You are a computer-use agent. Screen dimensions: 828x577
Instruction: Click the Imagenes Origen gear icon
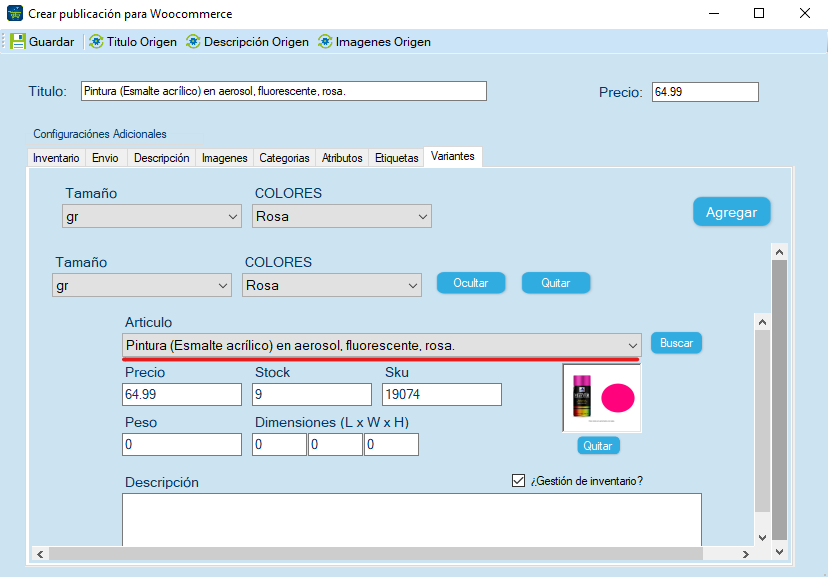(x=325, y=42)
